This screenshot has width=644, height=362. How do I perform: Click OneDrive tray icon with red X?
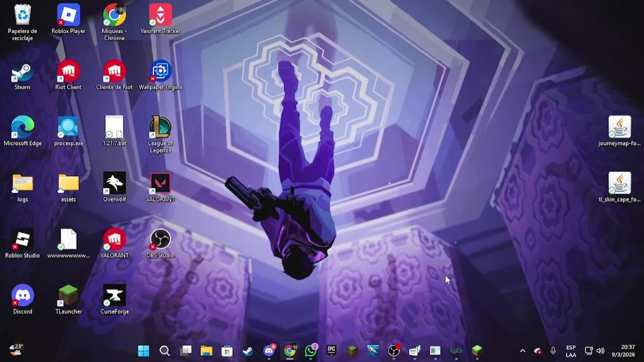(537, 351)
